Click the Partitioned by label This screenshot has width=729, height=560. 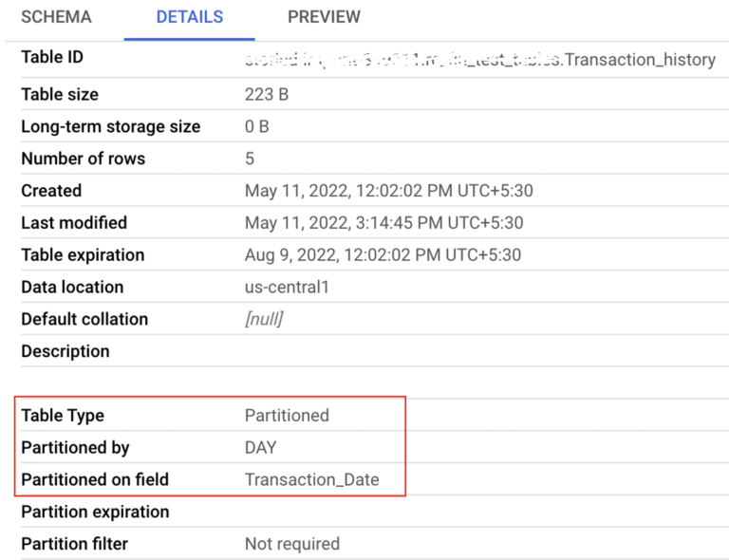pyautogui.click(x=75, y=447)
